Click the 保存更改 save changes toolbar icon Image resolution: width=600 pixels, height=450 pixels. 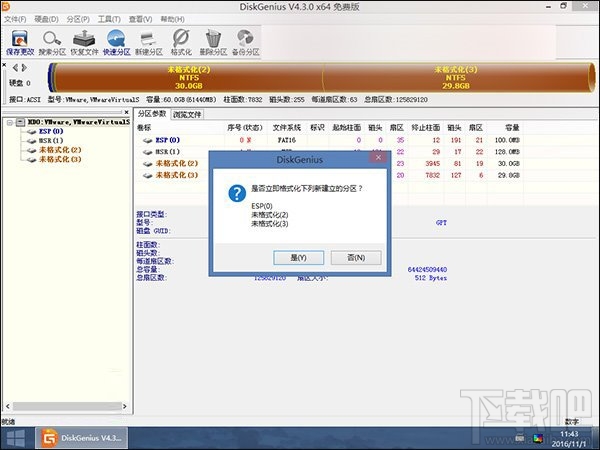(x=20, y=42)
